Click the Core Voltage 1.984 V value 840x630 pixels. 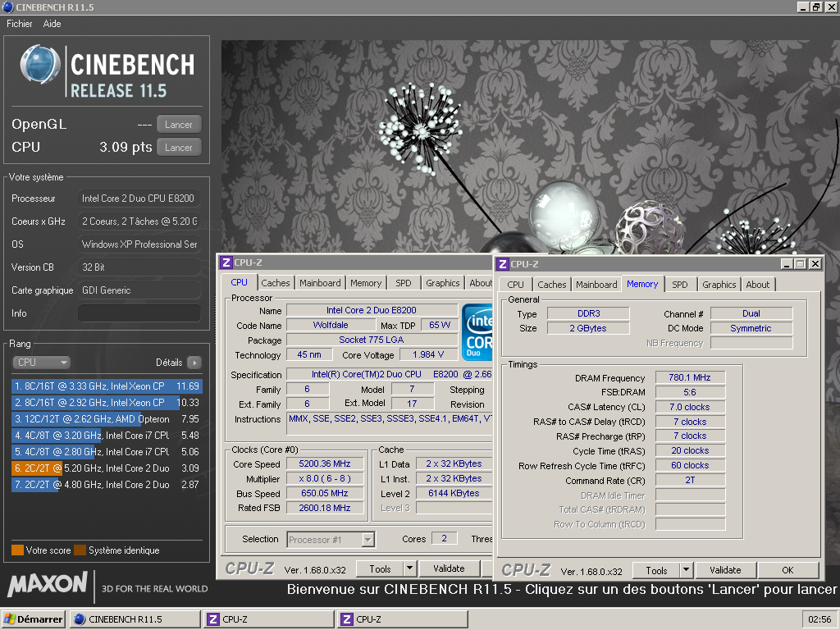coord(428,354)
